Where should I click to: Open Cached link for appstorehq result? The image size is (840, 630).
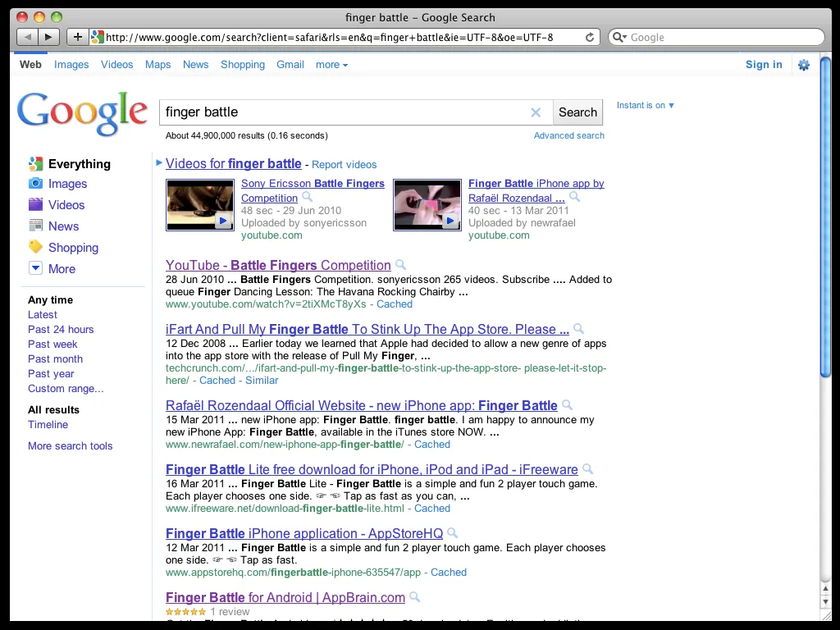(x=449, y=572)
